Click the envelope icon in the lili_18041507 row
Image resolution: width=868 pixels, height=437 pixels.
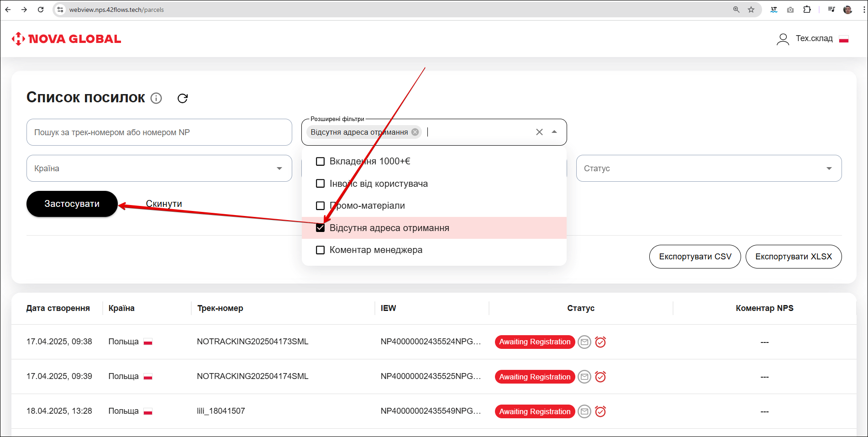click(x=584, y=411)
